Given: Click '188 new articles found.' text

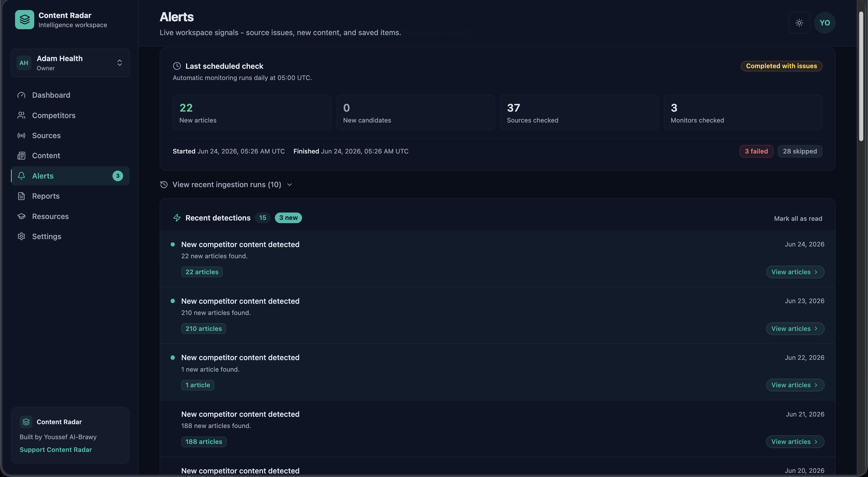Looking at the screenshot, I should 216,426.
